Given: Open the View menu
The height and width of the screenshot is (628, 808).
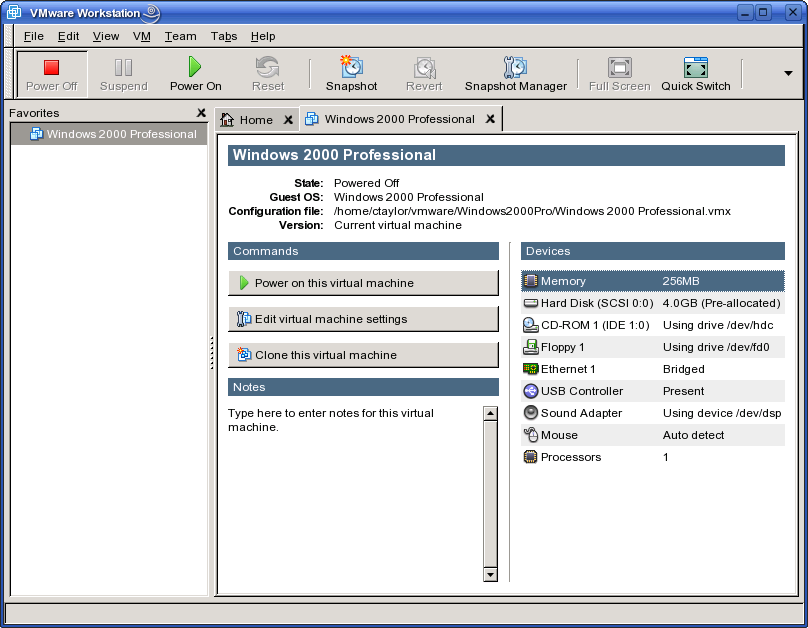Looking at the screenshot, I should [x=106, y=36].
